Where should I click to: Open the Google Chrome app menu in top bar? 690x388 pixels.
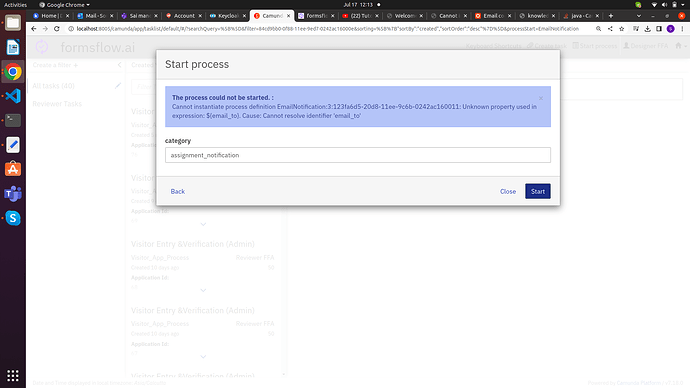coord(64,5)
